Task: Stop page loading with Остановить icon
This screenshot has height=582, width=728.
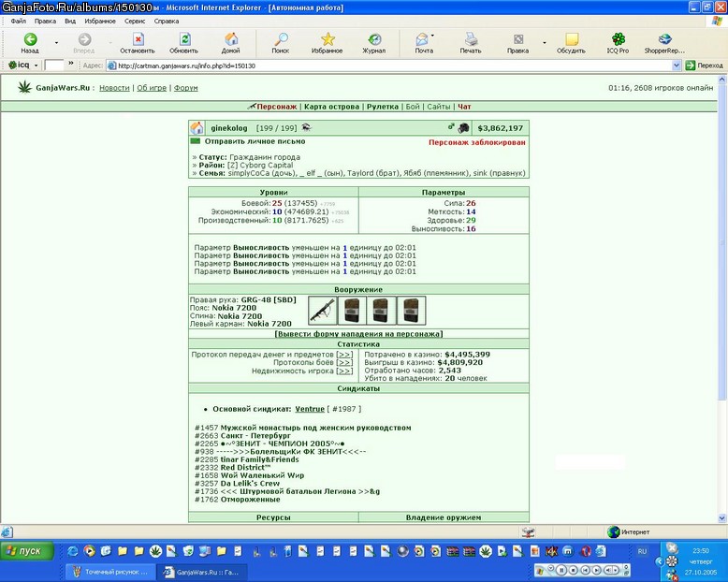Action: coord(138,43)
